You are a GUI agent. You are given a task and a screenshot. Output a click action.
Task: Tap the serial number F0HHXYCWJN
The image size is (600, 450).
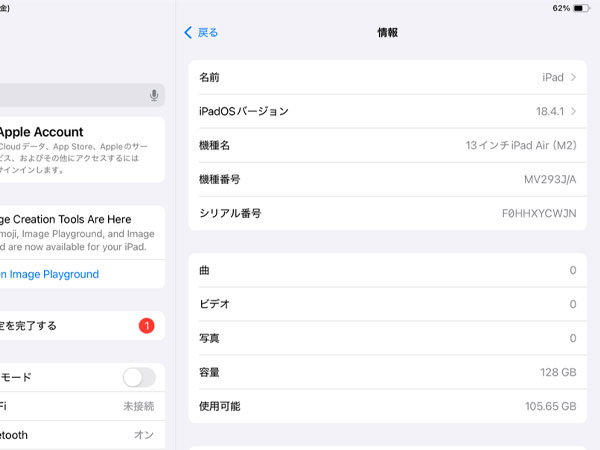pos(539,213)
